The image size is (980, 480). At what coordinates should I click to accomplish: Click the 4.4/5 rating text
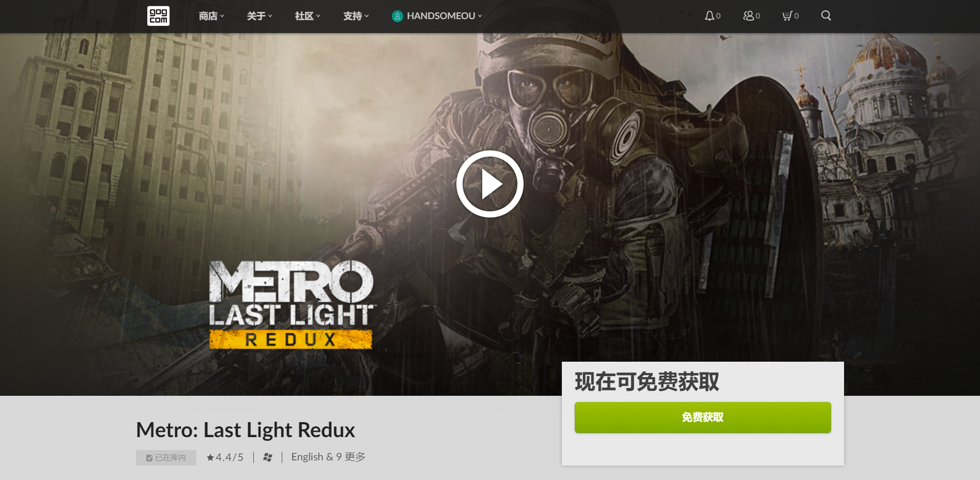pyautogui.click(x=229, y=457)
